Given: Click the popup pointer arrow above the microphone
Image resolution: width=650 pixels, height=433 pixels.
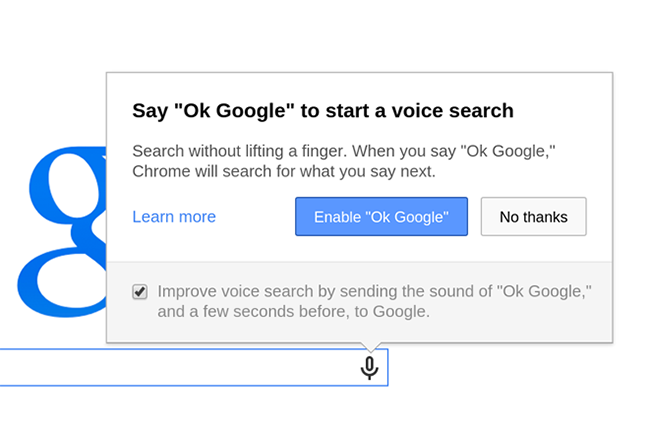Looking at the screenshot, I should [370, 347].
